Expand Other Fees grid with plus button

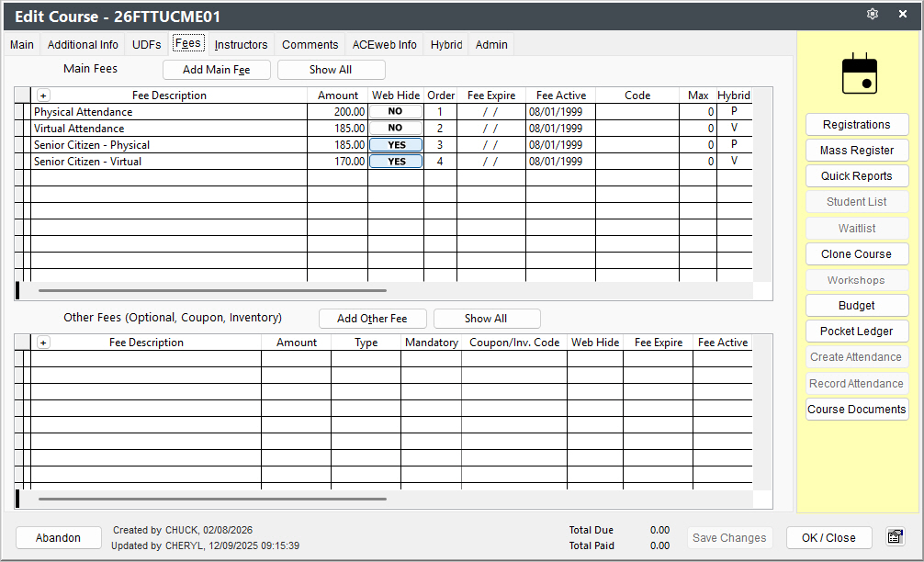click(43, 343)
